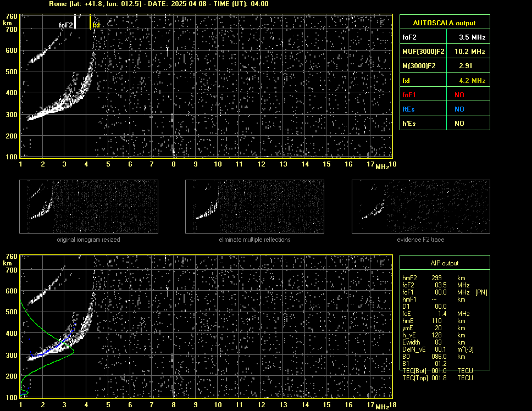Click the title text with Rome date and time
Viewport: 532px width, 411px height.
pyautogui.click(x=159, y=4)
